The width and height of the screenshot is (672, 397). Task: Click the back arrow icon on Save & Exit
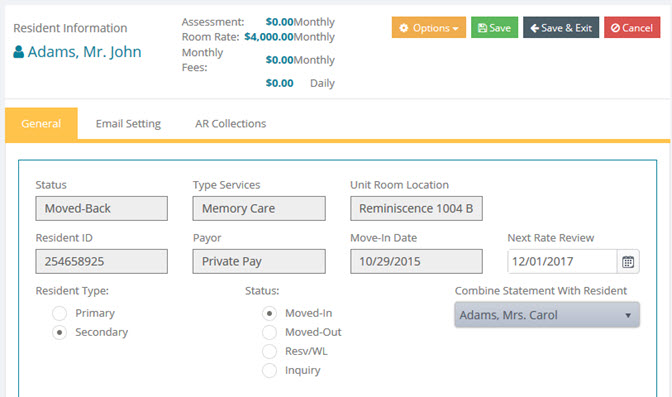tap(534, 28)
